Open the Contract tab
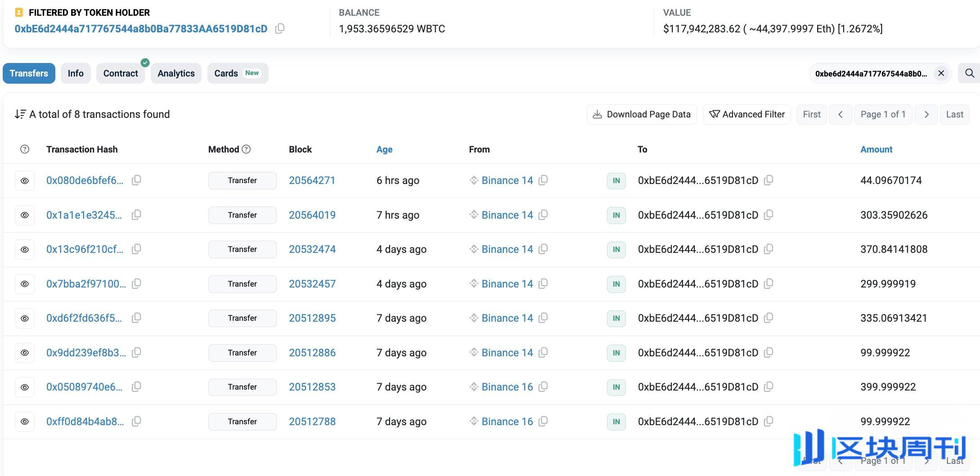Image resolution: width=980 pixels, height=476 pixels. (121, 73)
